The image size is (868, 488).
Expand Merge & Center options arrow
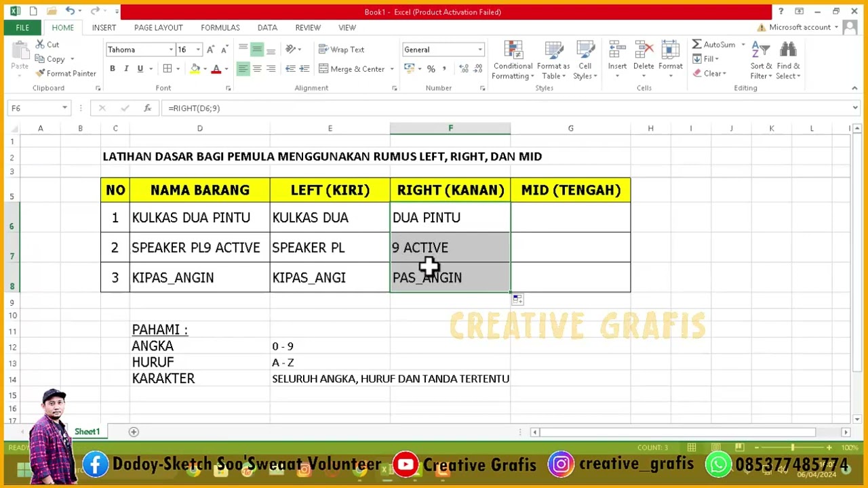392,68
